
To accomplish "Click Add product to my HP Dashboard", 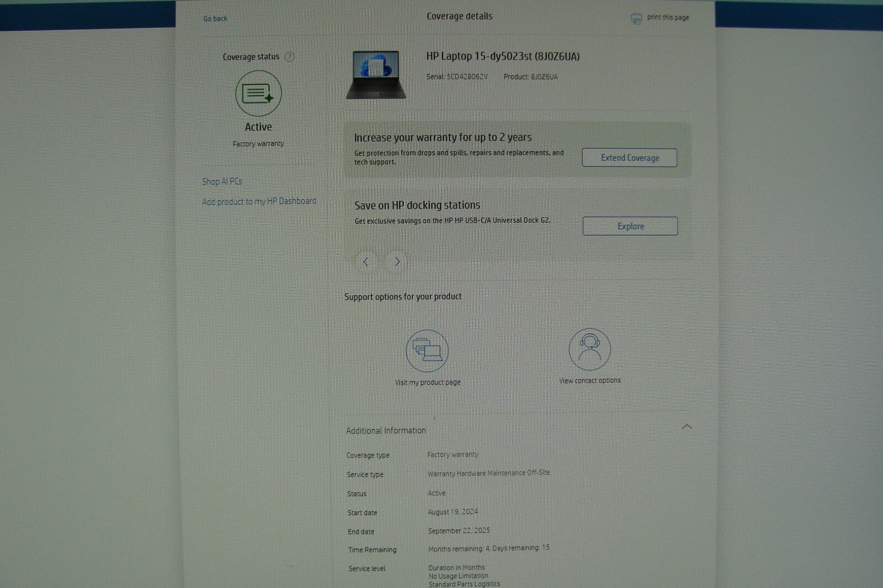I will (259, 201).
